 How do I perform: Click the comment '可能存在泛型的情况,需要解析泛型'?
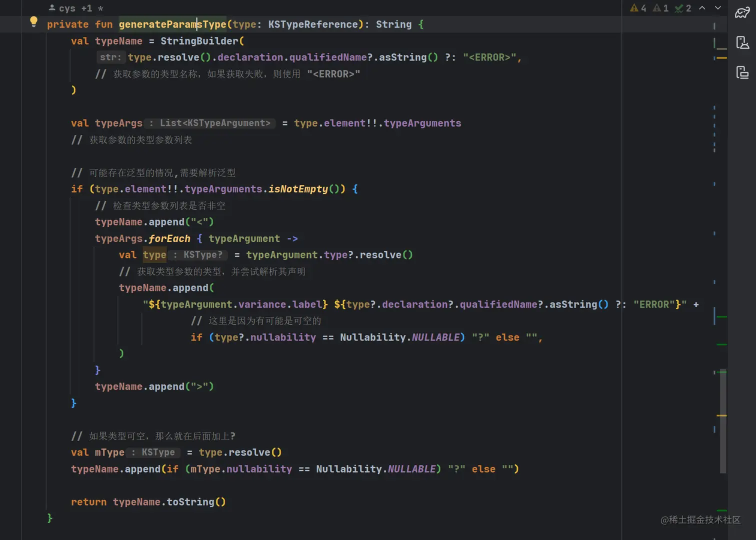pos(153,173)
